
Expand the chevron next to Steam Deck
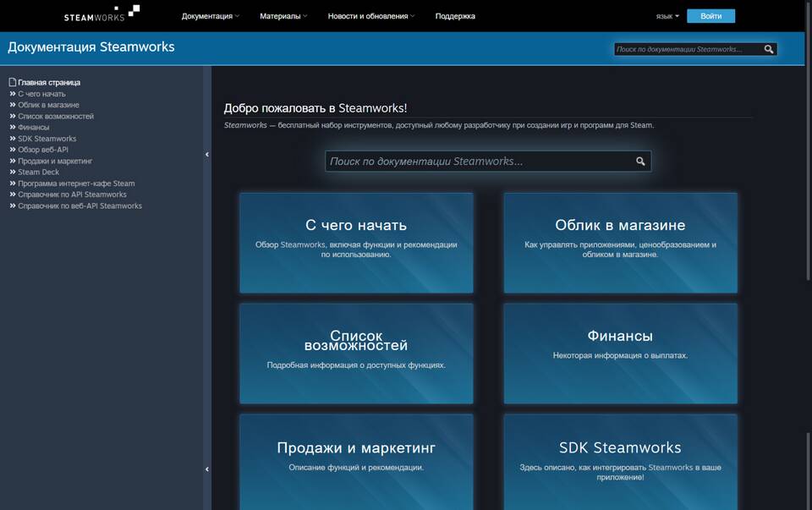[13, 172]
